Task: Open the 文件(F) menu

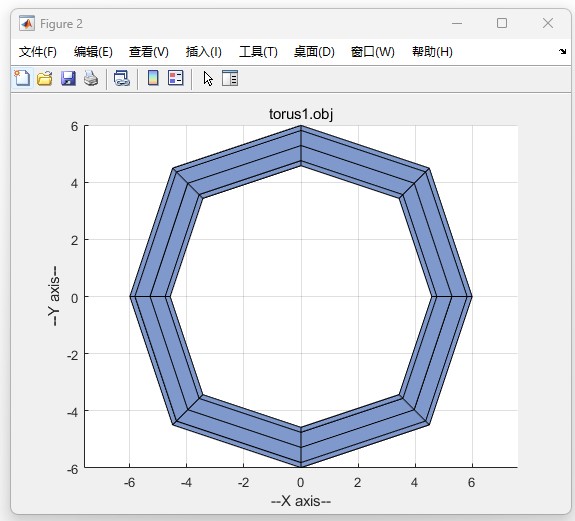Action: [38, 52]
